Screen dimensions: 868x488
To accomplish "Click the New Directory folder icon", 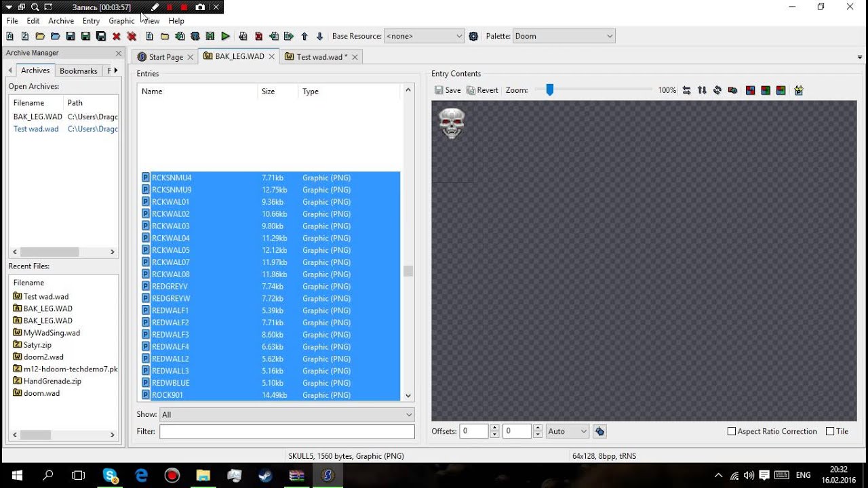I will point(165,36).
